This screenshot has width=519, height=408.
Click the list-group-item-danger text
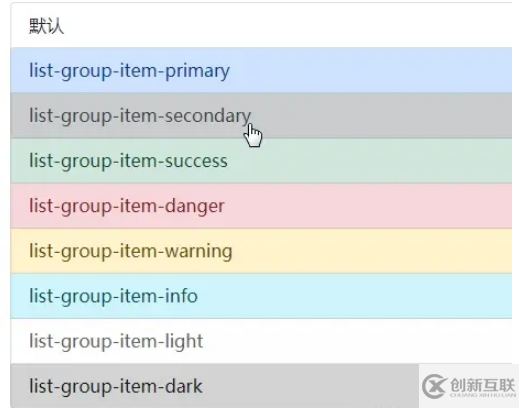click(x=127, y=206)
